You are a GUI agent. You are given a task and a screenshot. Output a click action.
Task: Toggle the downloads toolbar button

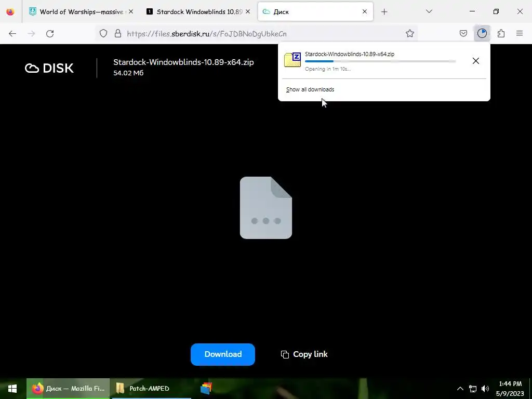coord(482,33)
